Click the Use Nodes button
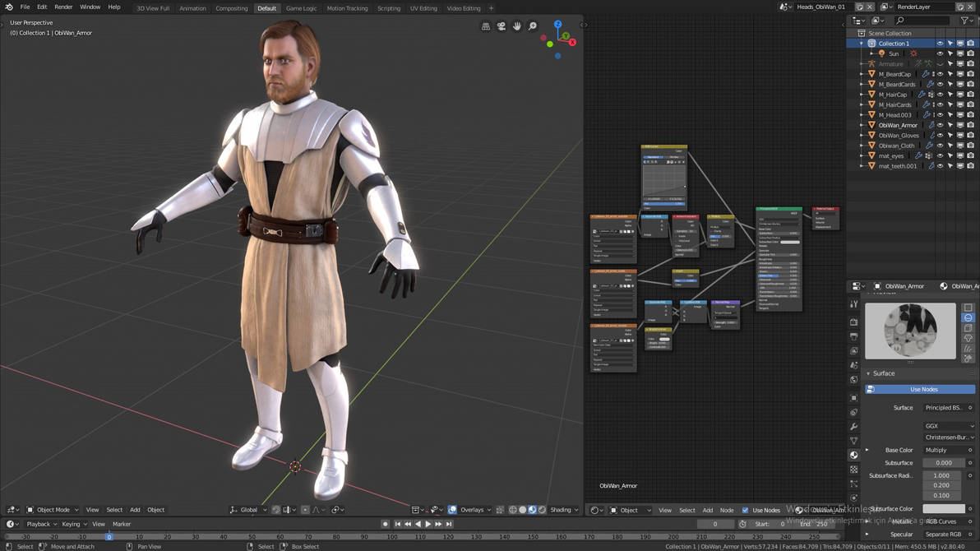Screen dimensions: 980x551 (920, 389)
